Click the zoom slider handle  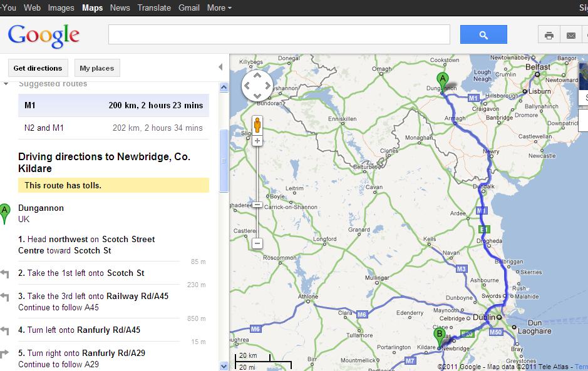point(257,205)
